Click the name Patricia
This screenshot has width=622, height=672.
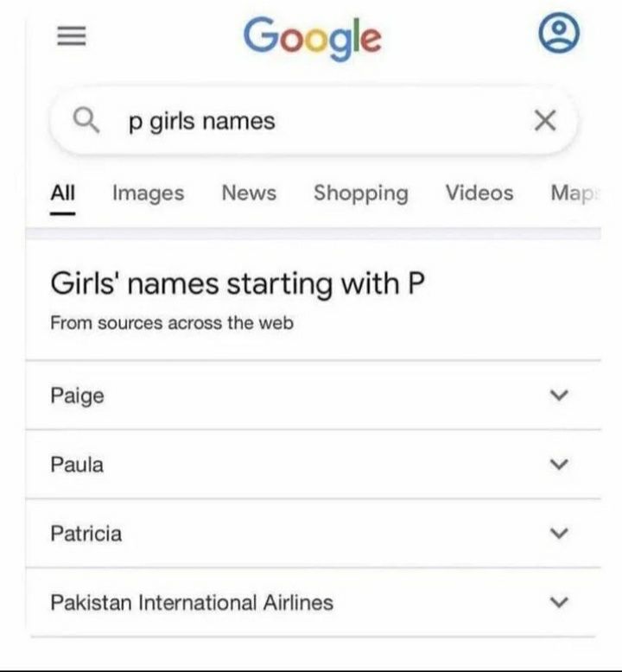coord(86,534)
